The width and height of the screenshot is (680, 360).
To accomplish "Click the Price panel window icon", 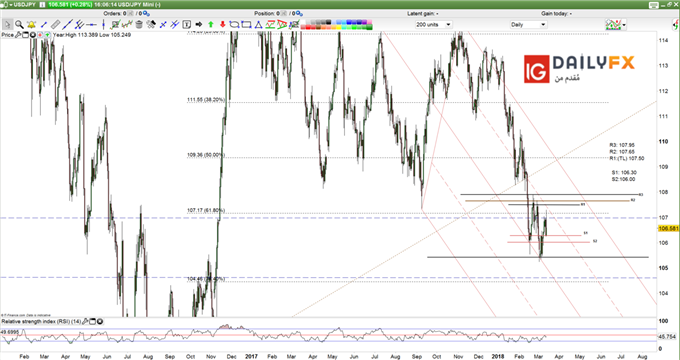I will pyautogui.click(x=25, y=35).
